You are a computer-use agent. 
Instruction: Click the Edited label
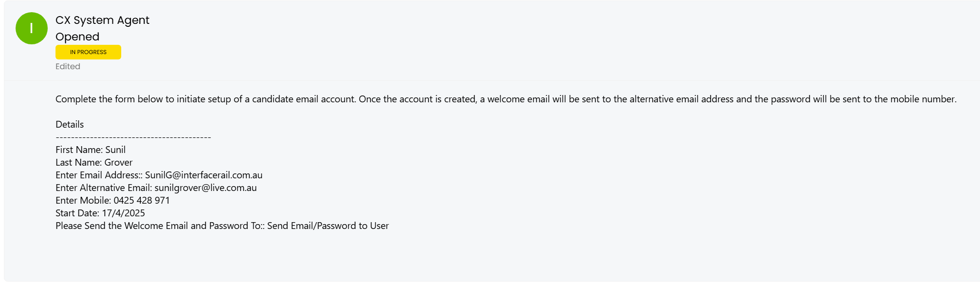pyautogui.click(x=68, y=66)
